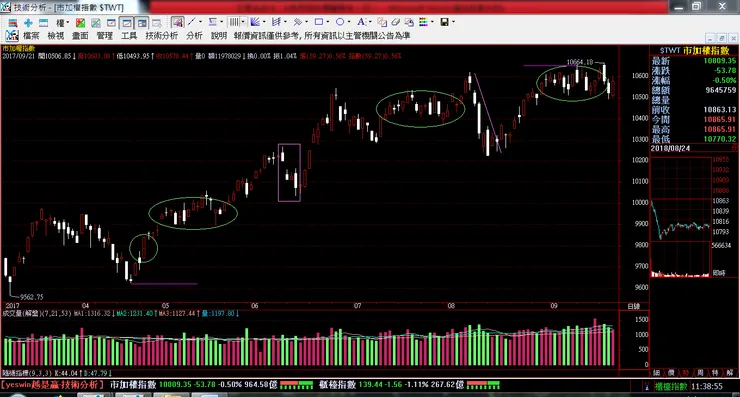Select the rectangle drawing tool
The height and width of the screenshot is (397, 740).
click(x=319, y=22)
